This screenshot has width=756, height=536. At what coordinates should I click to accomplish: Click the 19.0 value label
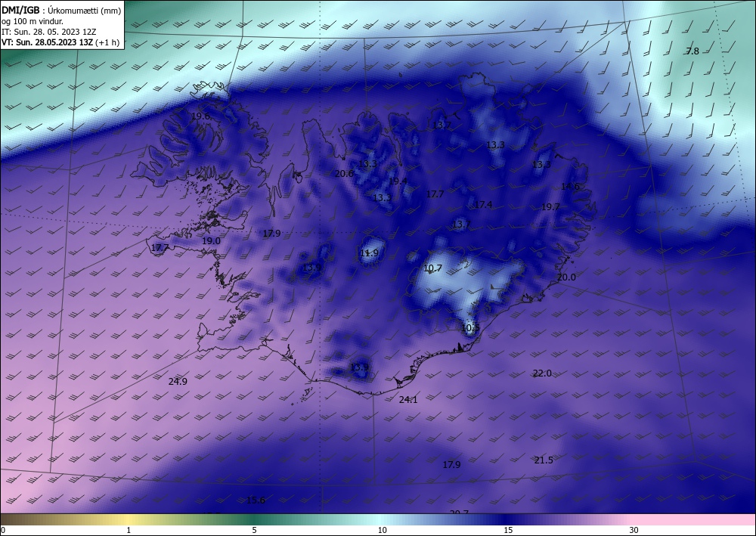pyautogui.click(x=211, y=241)
